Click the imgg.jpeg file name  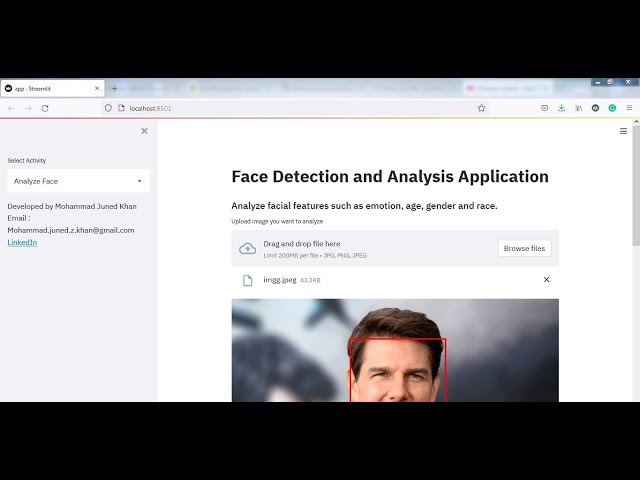pos(280,280)
